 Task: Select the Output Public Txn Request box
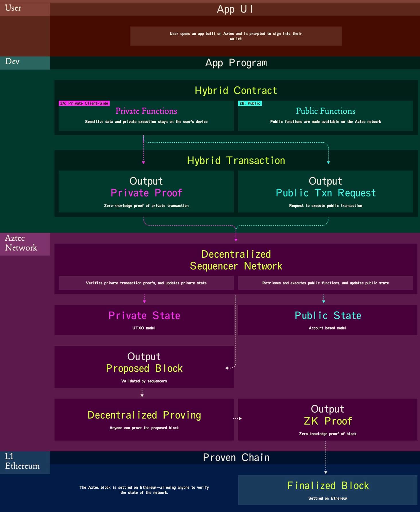tap(325, 191)
